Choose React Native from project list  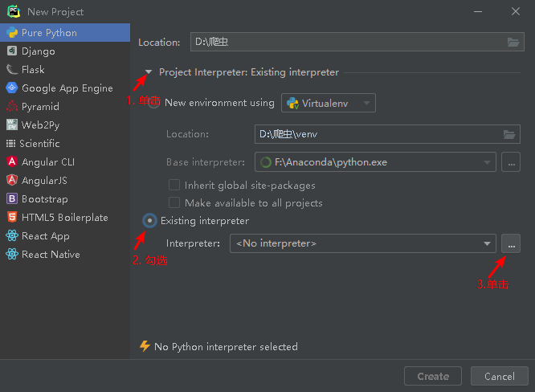(x=51, y=255)
